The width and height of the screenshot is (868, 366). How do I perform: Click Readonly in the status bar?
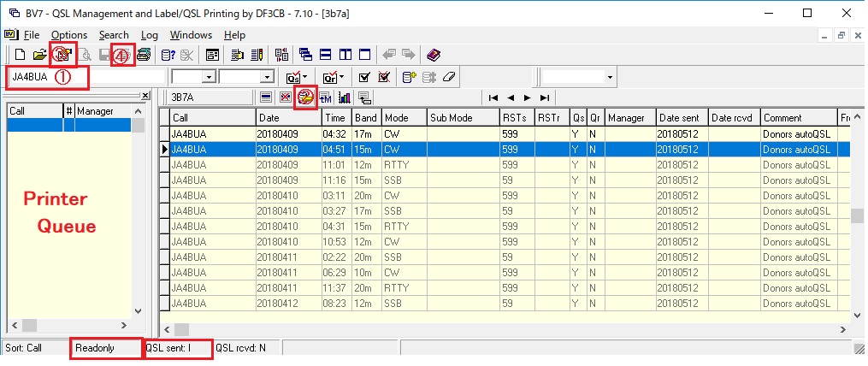pos(106,348)
